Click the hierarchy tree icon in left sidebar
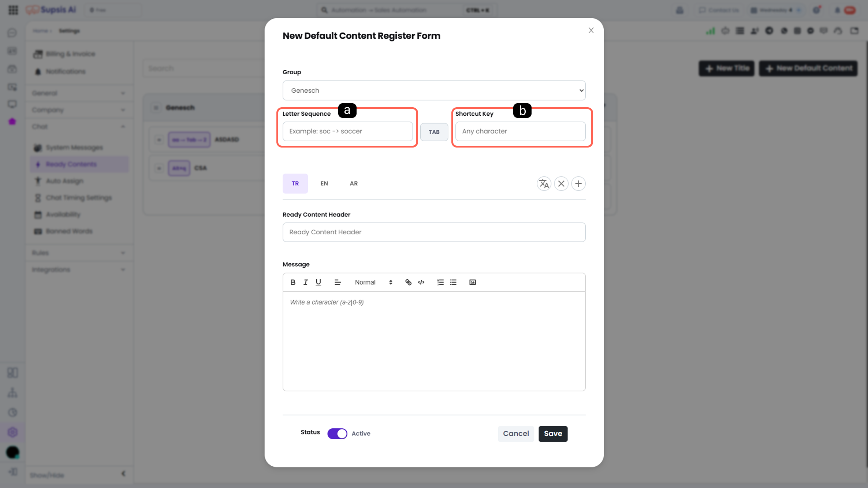The height and width of the screenshot is (488, 868). (x=12, y=393)
